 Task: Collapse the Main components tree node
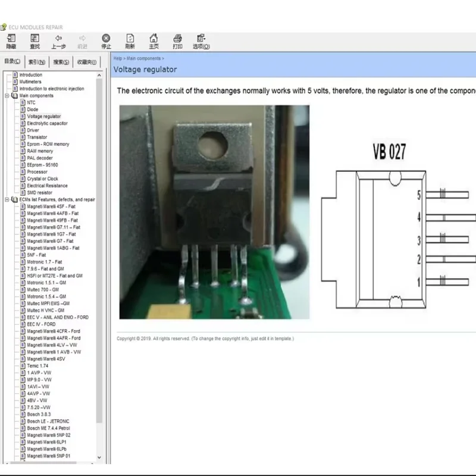[7, 96]
